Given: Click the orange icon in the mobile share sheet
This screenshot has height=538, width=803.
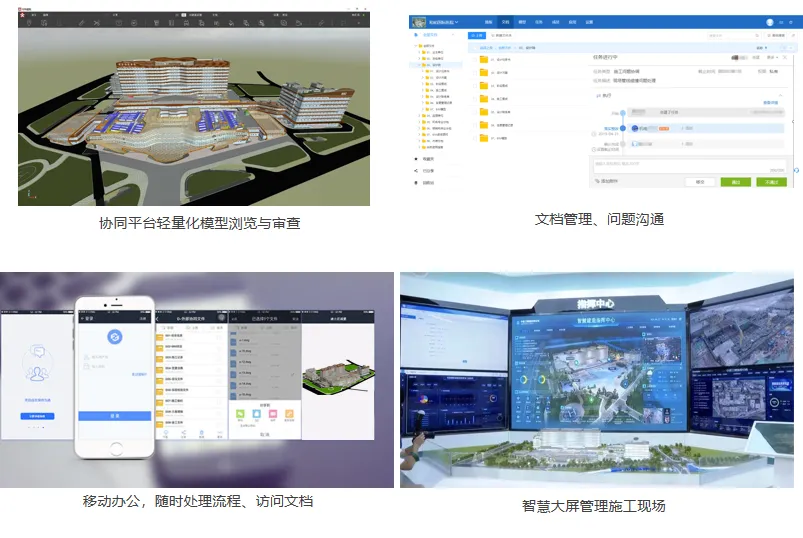Looking at the screenshot, I should point(288,412).
